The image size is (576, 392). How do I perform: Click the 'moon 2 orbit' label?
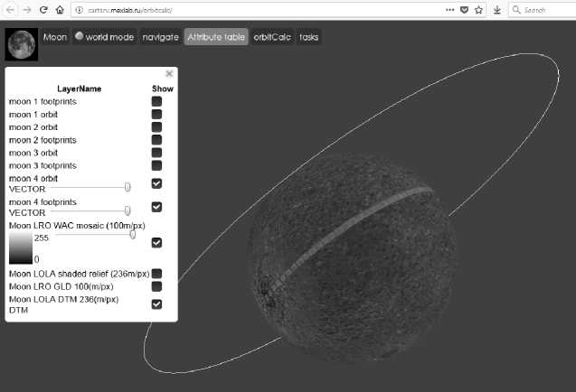click(33, 127)
